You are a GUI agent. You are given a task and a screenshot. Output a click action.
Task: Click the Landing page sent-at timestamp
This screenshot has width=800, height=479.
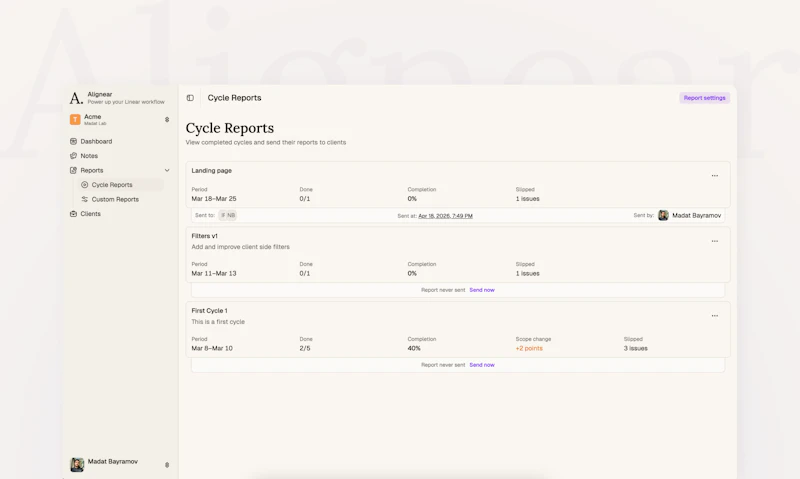point(445,216)
